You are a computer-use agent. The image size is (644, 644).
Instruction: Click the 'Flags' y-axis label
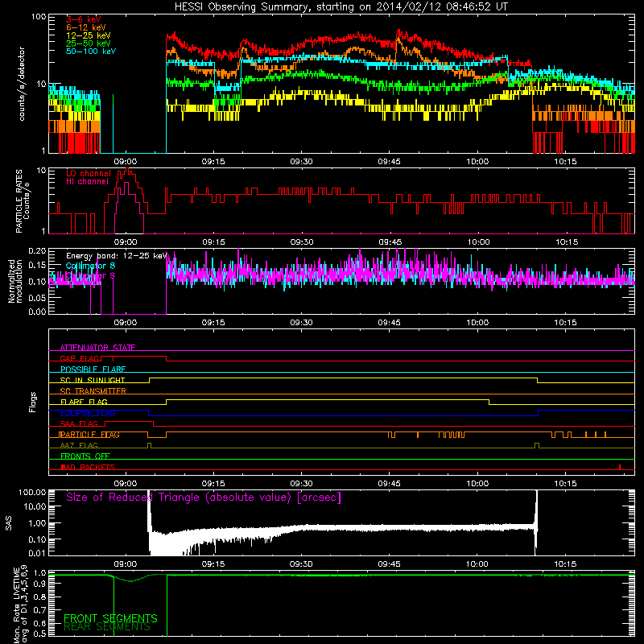click(33, 402)
